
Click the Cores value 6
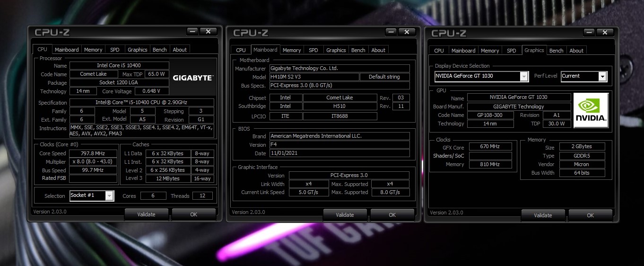(153, 195)
